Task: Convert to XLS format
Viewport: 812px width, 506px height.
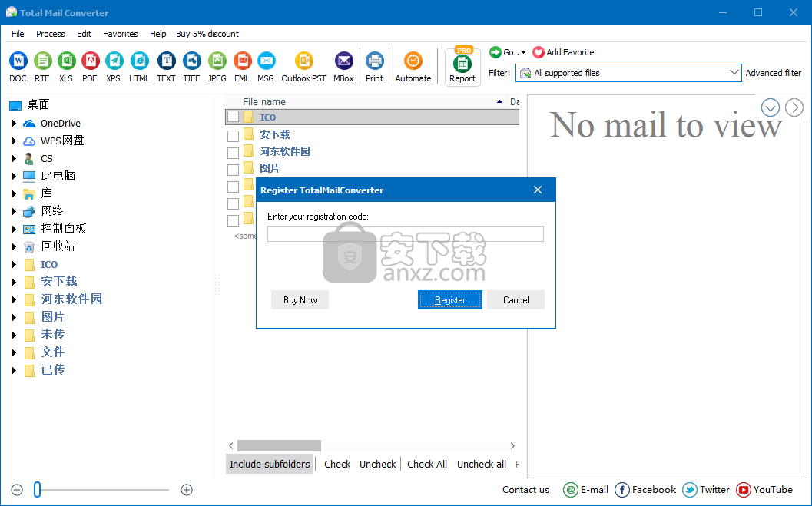Action: 66,67
